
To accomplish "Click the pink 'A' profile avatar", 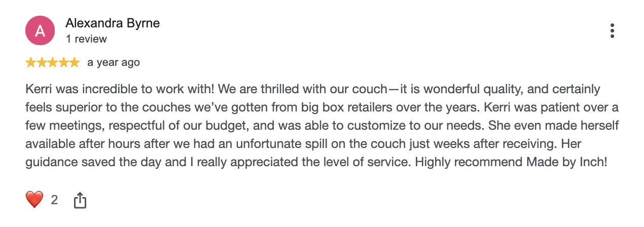I will coord(40,30).
